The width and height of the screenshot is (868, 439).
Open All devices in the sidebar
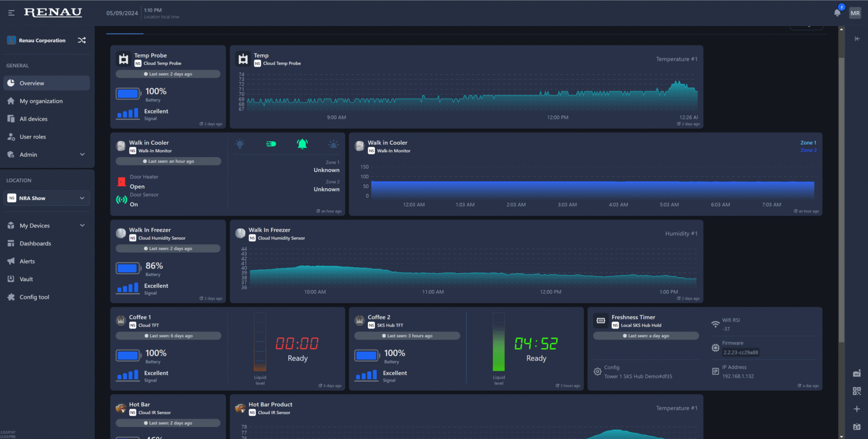coord(34,119)
